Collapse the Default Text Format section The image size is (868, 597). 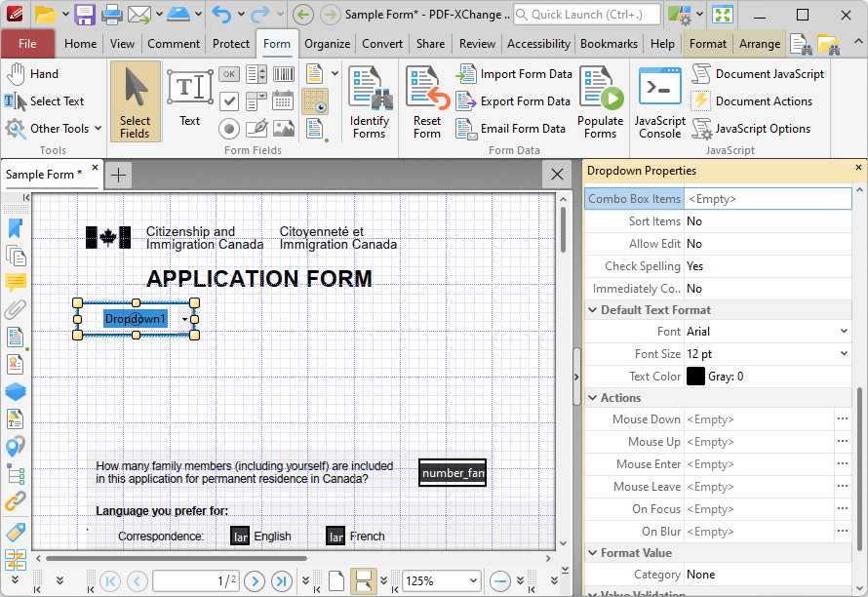(x=592, y=309)
